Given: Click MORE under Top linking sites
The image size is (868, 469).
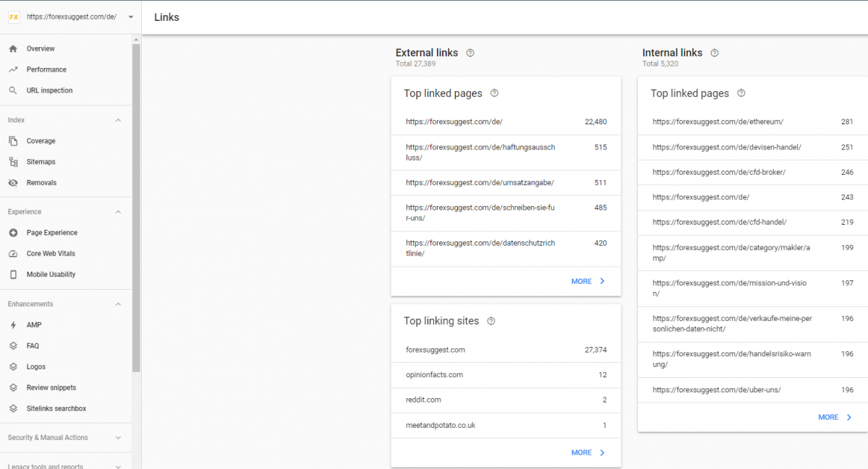Looking at the screenshot, I should pyautogui.click(x=588, y=452).
